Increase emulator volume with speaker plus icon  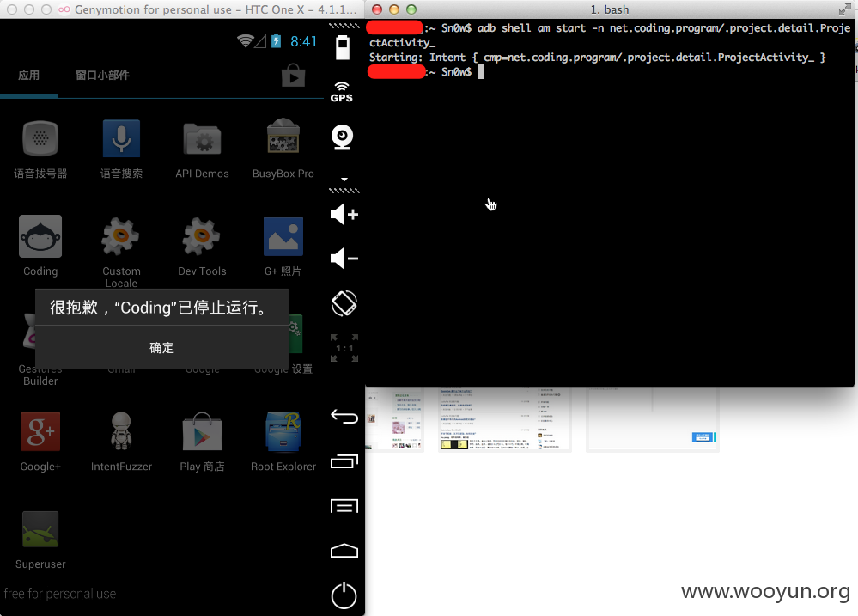344,214
